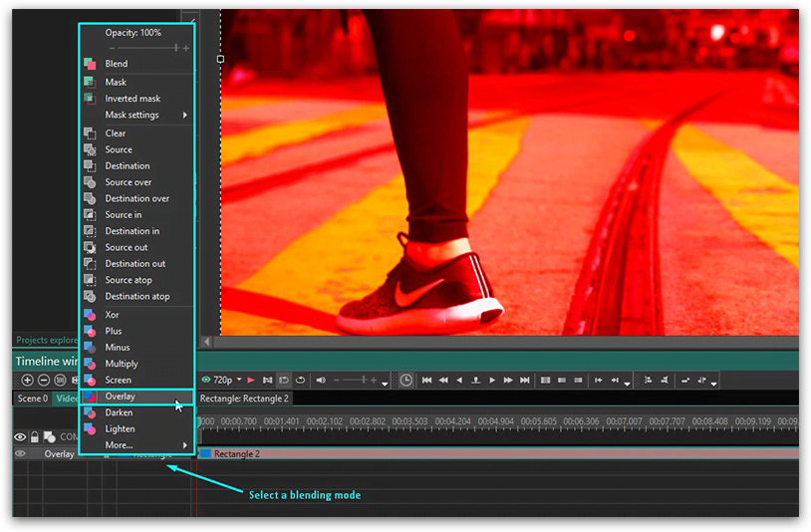
Task: Click the rewind double-arrow button
Action: coord(443,381)
